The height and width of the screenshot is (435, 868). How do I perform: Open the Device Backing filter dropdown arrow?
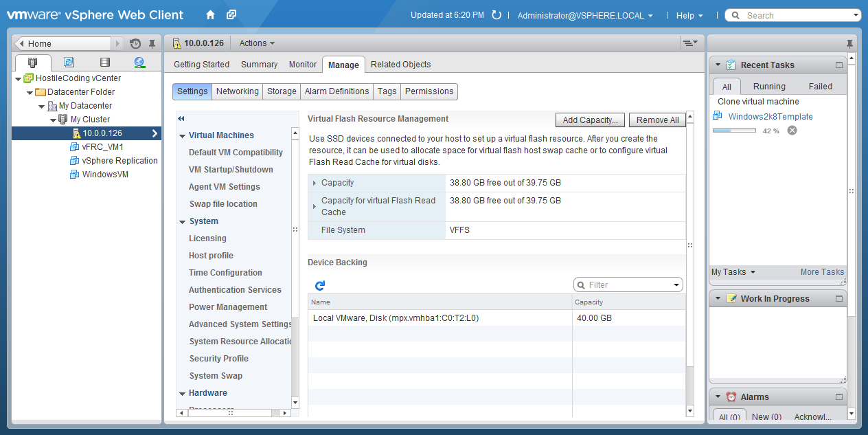pos(676,285)
